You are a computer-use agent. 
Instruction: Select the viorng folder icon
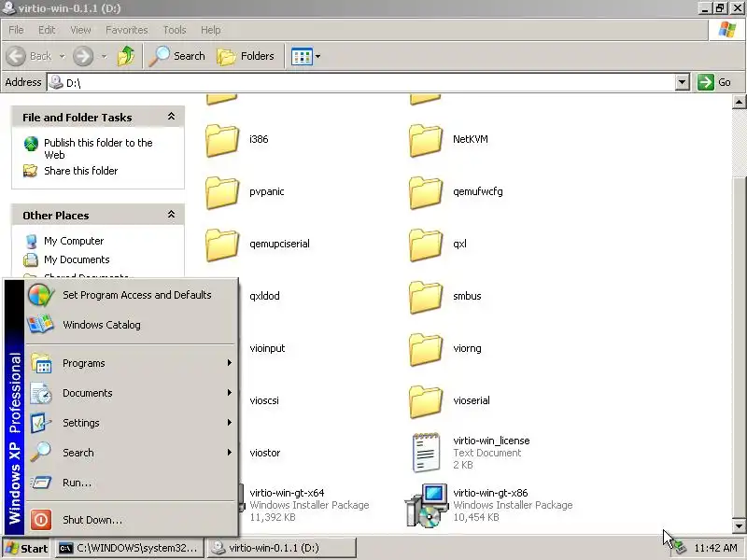tap(426, 349)
